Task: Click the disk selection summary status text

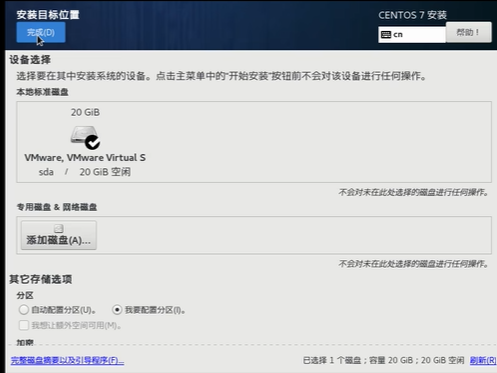Action: click(x=383, y=360)
